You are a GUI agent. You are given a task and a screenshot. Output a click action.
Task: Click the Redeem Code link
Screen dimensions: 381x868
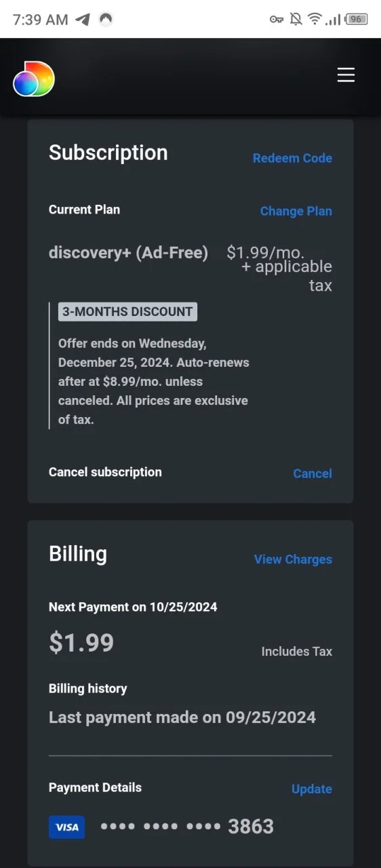(x=292, y=158)
